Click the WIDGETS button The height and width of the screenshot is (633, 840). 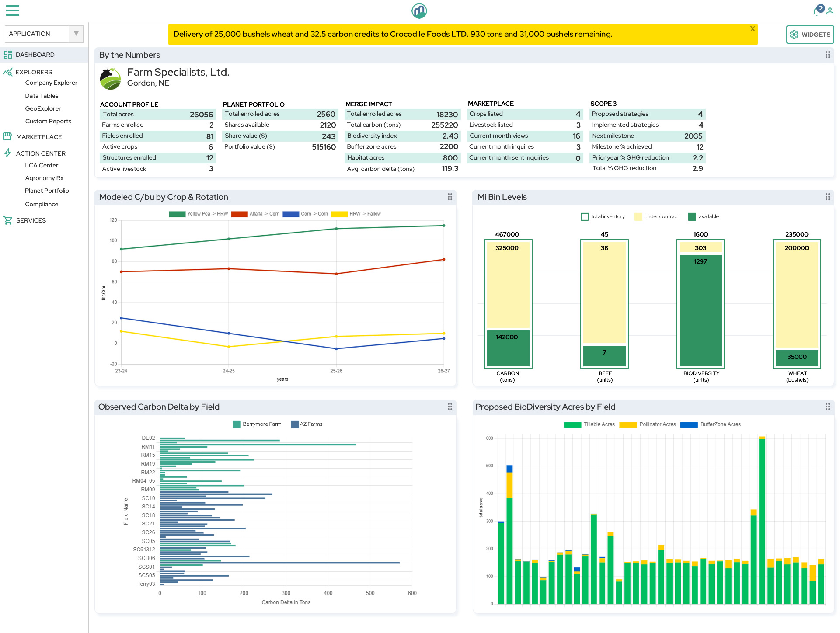click(x=810, y=35)
